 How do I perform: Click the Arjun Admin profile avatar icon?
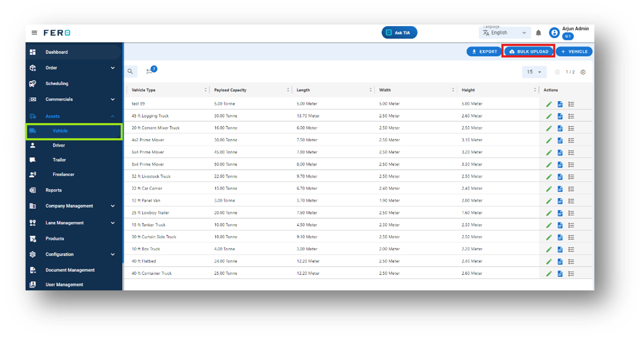[554, 33]
